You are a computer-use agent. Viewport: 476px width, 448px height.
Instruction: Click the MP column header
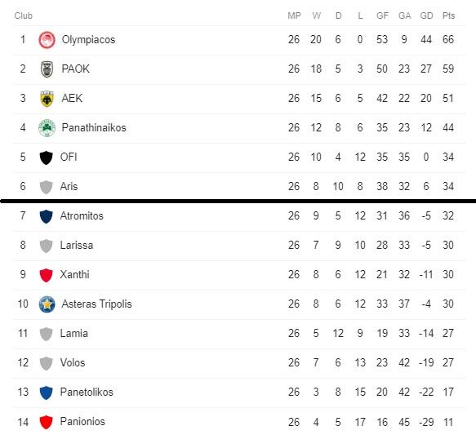tap(294, 16)
